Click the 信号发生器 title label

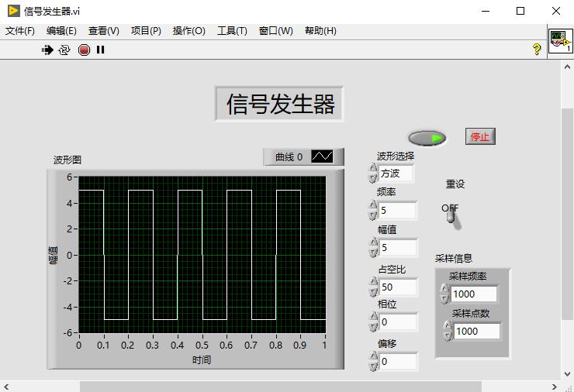pos(281,104)
